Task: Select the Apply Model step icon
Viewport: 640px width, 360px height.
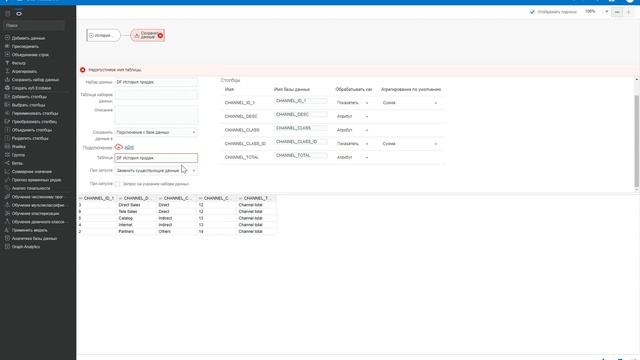Action: [x=7, y=230]
